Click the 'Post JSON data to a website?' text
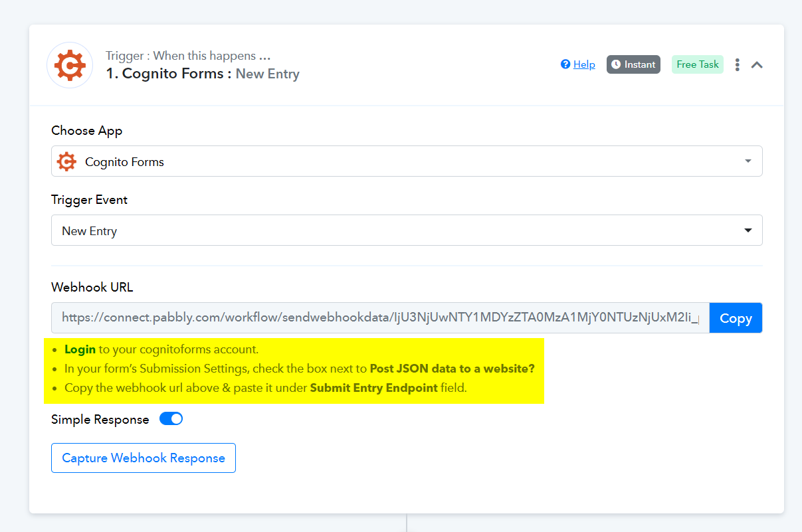802x532 pixels. (452, 369)
